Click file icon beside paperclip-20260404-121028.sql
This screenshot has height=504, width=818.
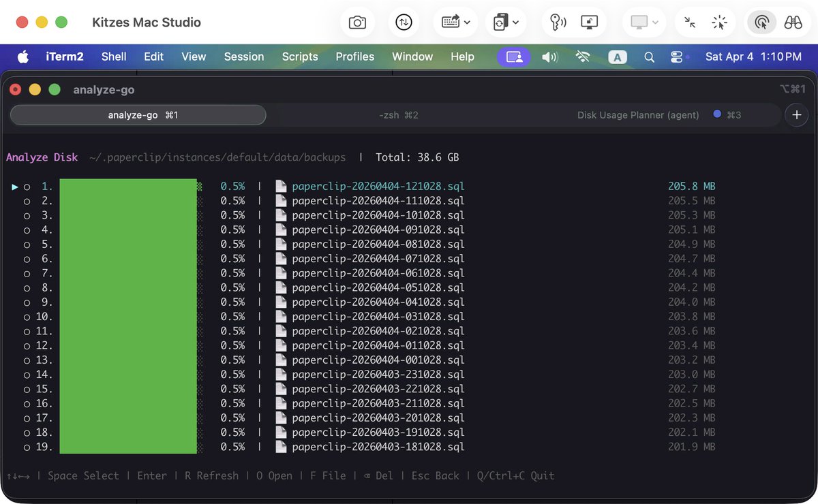tap(281, 186)
